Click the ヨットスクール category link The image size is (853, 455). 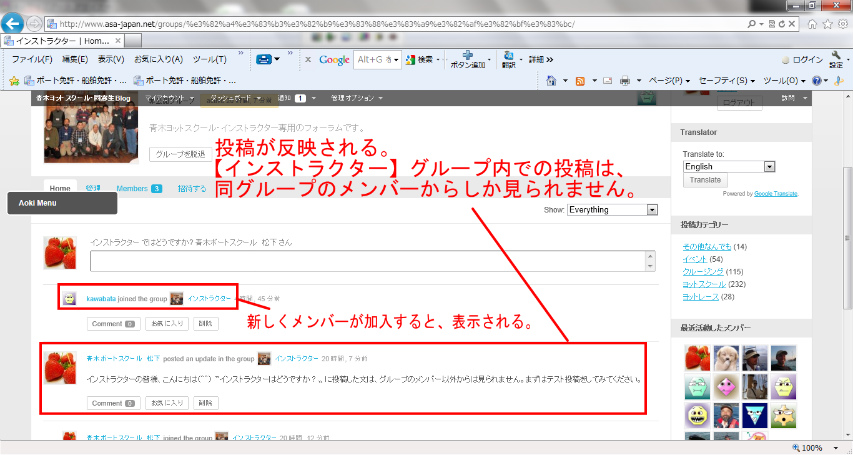[x=704, y=284]
